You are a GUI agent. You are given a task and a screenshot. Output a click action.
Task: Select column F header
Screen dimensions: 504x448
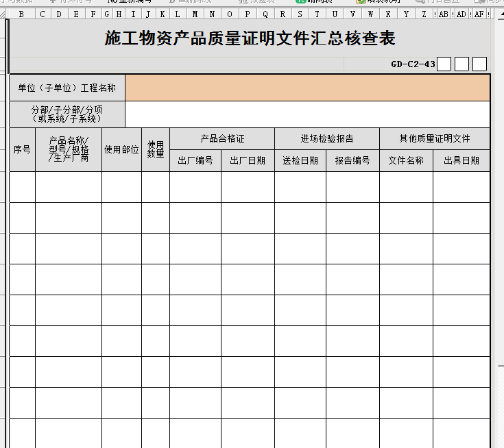pos(93,14)
